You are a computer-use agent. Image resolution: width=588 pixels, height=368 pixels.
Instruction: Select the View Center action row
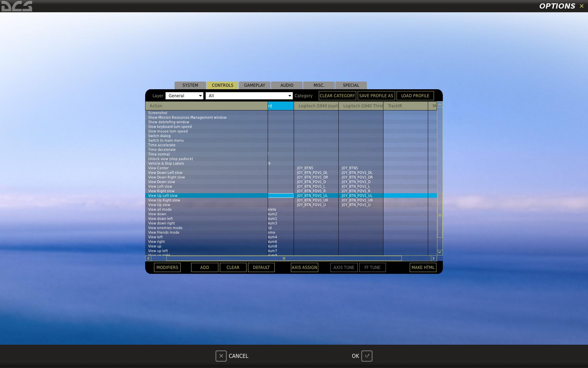tap(206, 168)
